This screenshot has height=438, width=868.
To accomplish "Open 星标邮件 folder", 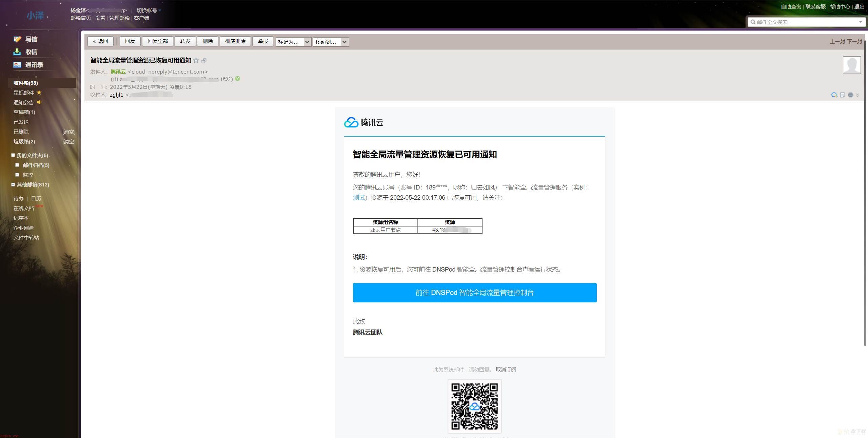I will 24,93.
